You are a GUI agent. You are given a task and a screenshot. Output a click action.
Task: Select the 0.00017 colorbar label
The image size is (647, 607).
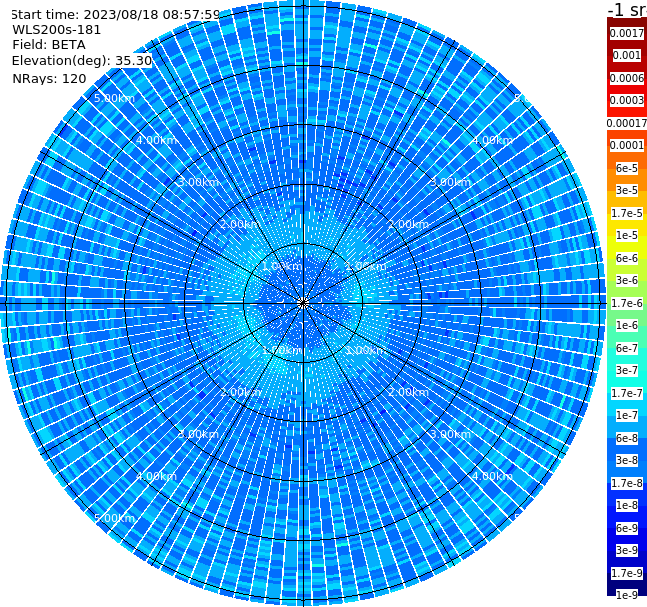point(627,123)
